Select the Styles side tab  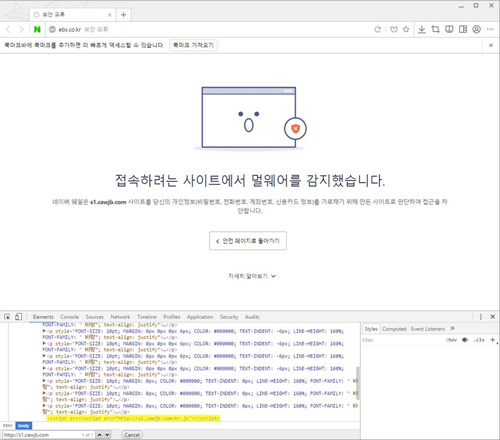371,329
